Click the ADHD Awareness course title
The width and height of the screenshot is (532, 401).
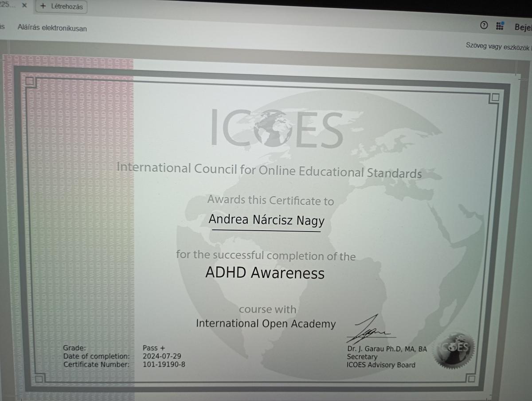tap(265, 273)
